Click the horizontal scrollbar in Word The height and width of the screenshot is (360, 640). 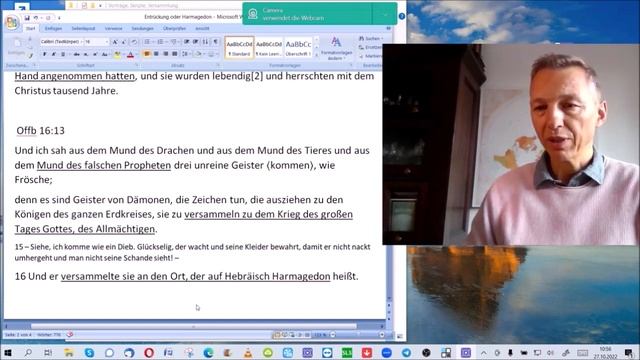coord(193,326)
